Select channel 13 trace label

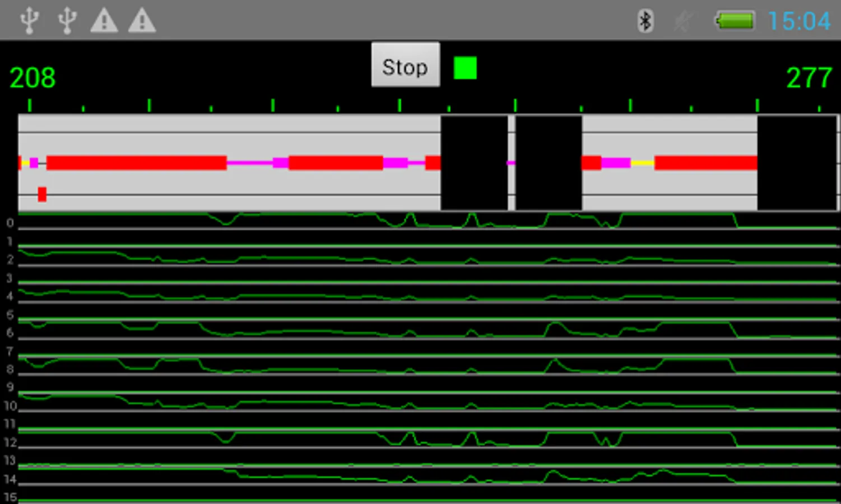click(x=10, y=460)
